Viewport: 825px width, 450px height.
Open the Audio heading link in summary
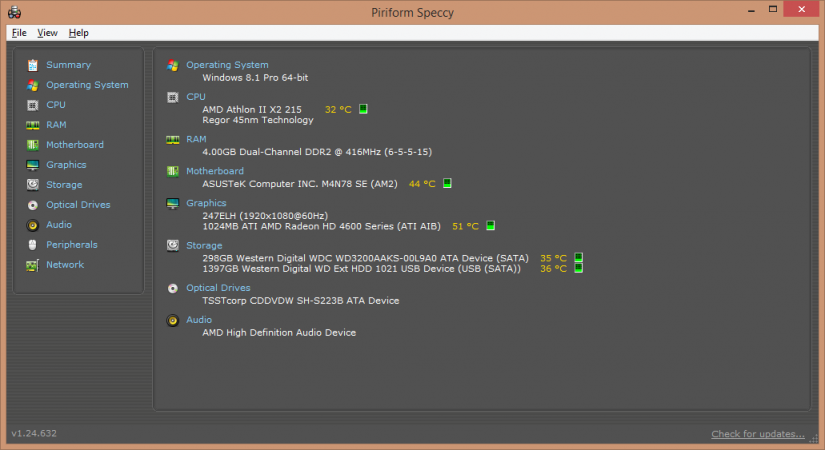[199, 320]
